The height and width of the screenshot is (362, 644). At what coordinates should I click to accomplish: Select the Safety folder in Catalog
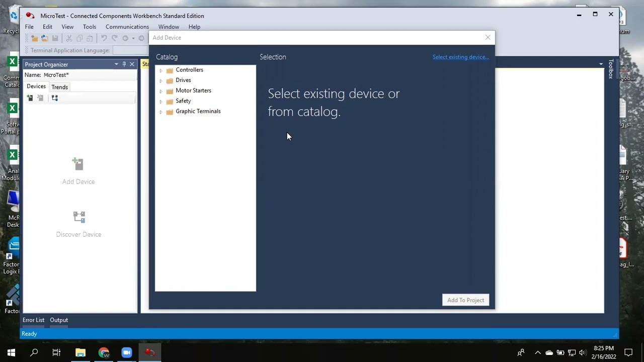tap(183, 101)
